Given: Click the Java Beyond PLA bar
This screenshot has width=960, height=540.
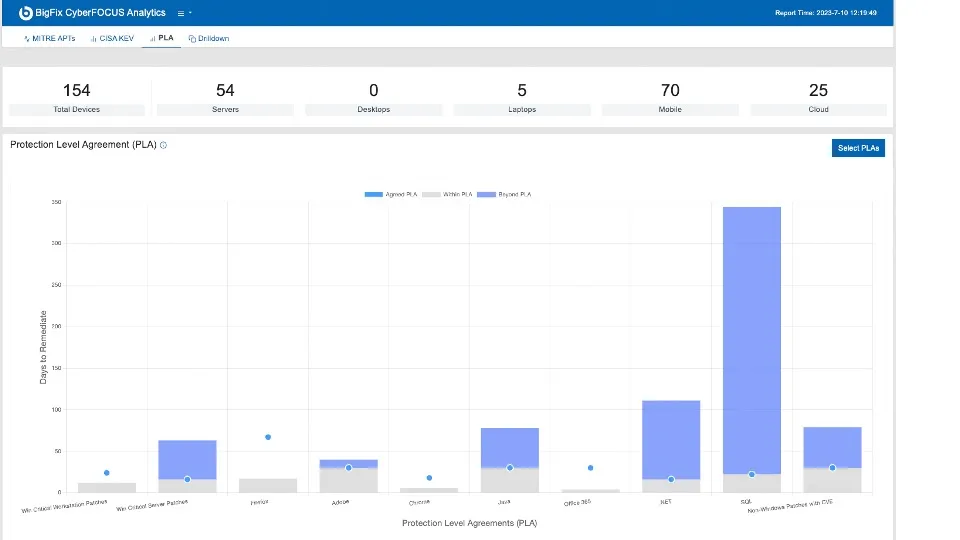Looking at the screenshot, I should click(x=510, y=445).
